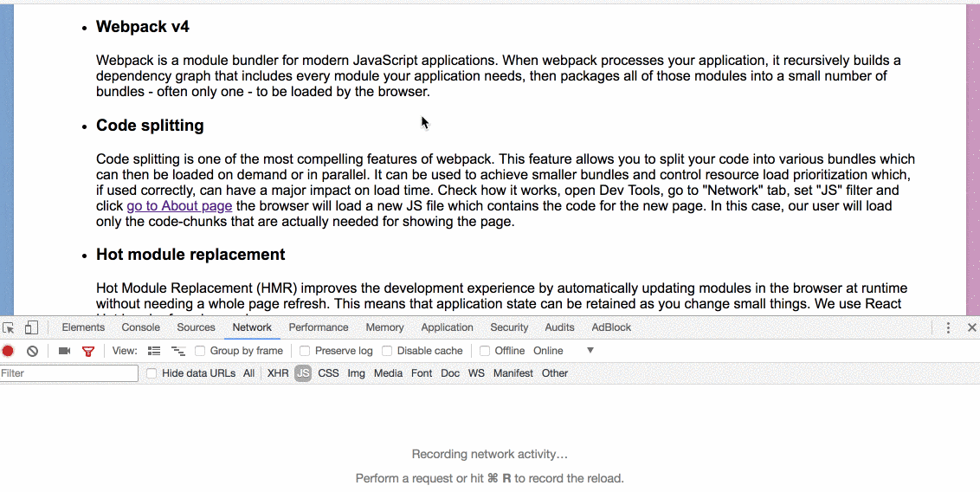
Task: Open the Online throttling dropdown
Action: pos(563,351)
